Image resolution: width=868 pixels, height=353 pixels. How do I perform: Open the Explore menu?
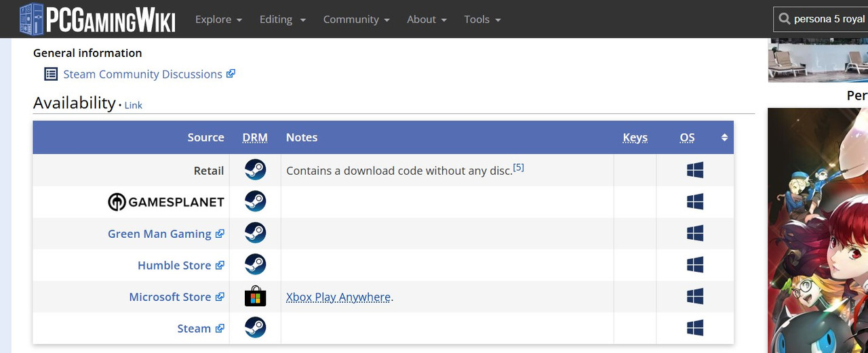(218, 20)
